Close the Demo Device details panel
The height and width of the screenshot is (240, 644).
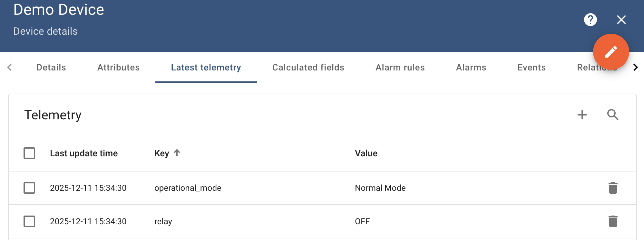621,20
